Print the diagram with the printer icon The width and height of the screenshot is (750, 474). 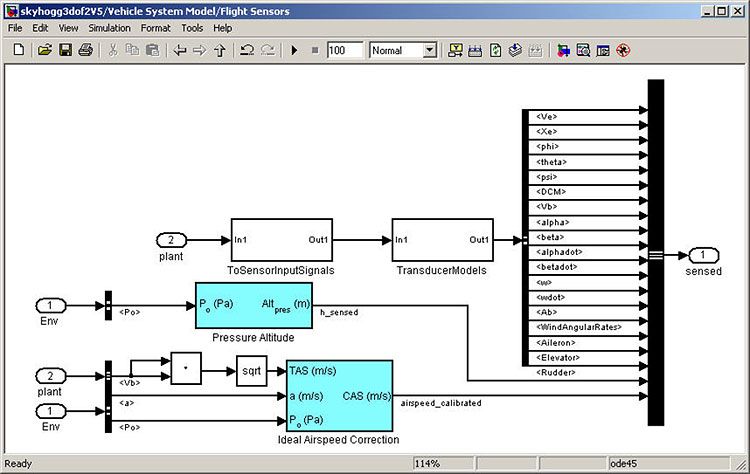pos(86,50)
